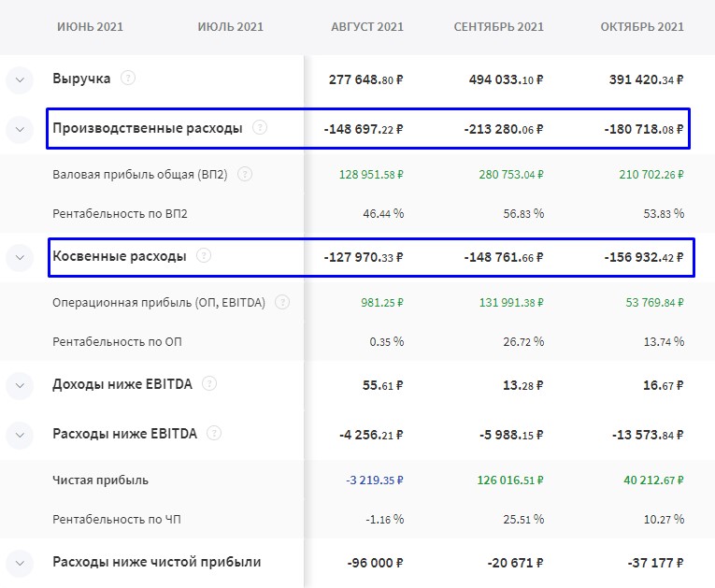715x588 pixels.
Task: Expand the Расходы ниже EBITDA section
Action: (x=20, y=435)
